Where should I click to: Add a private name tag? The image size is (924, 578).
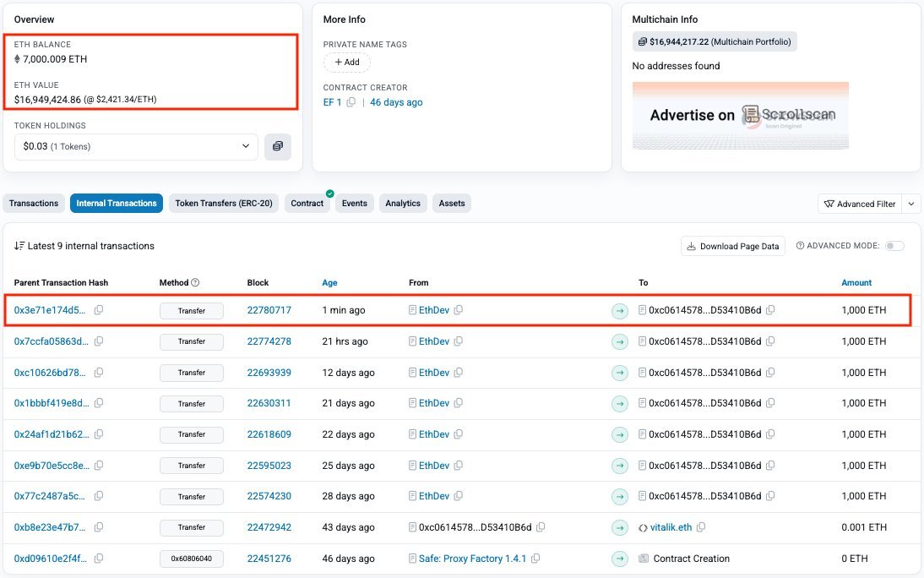347,62
